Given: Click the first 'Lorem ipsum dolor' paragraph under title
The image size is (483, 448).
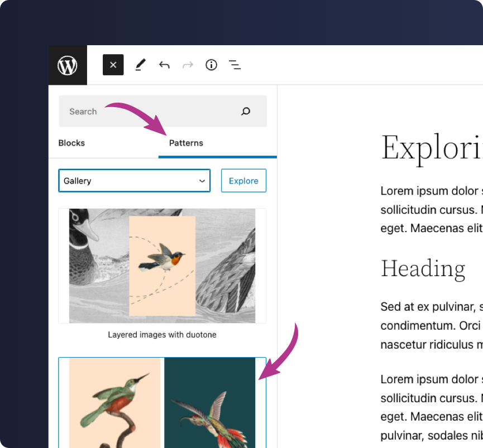Looking at the screenshot, I should [x=432, y=210].
